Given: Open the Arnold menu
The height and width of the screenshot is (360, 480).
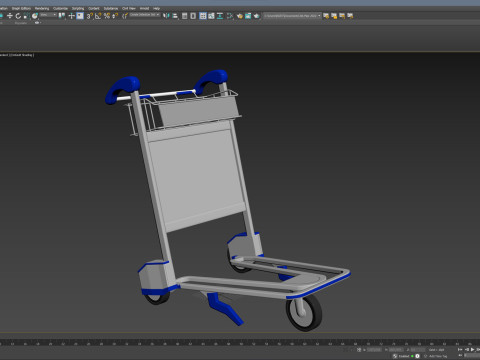Looking at the screenshot, I should click(144, 8).
